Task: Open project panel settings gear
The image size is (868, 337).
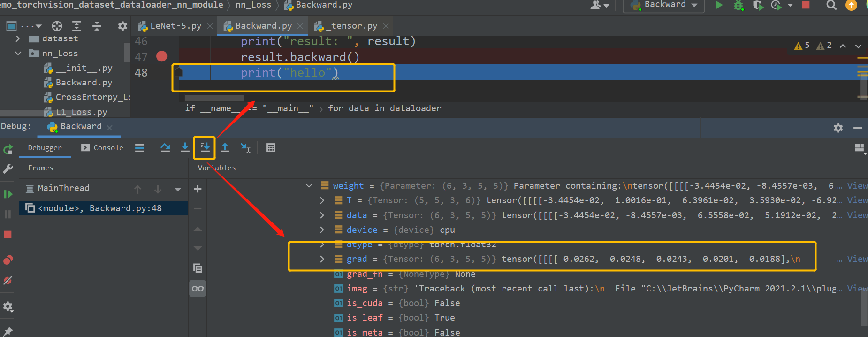Action: (122, 26)
